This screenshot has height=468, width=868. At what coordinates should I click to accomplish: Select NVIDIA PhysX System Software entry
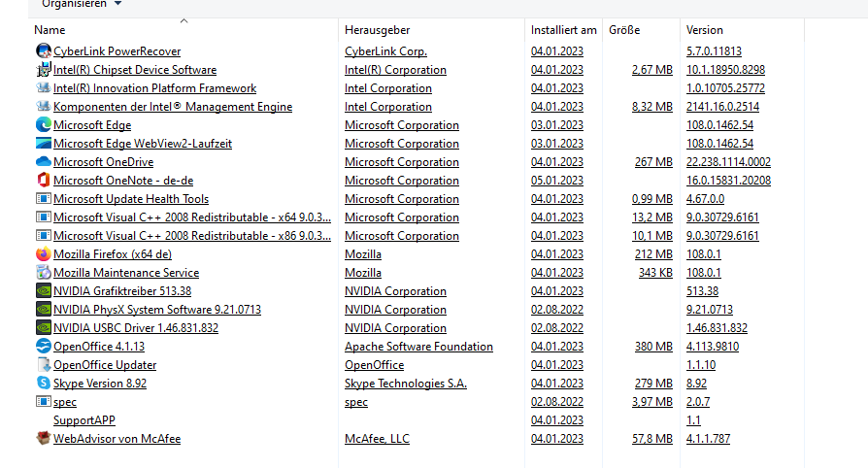pos(157,310)
